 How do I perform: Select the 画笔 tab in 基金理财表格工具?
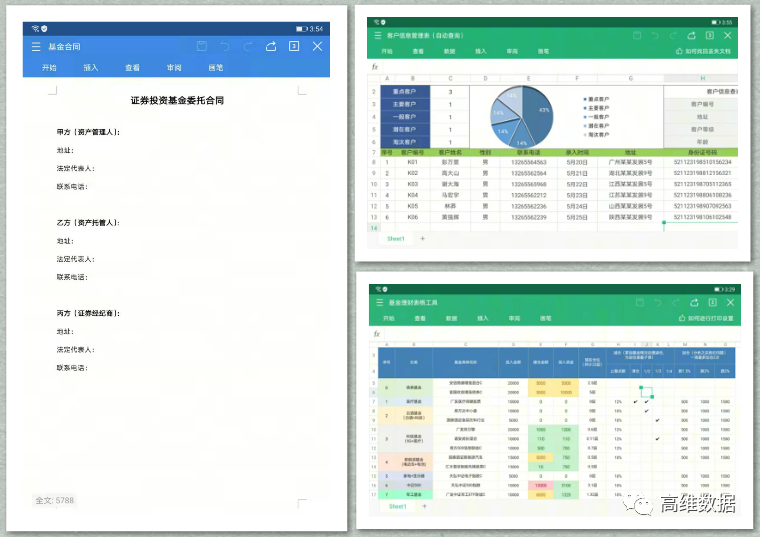coord(543,317)
